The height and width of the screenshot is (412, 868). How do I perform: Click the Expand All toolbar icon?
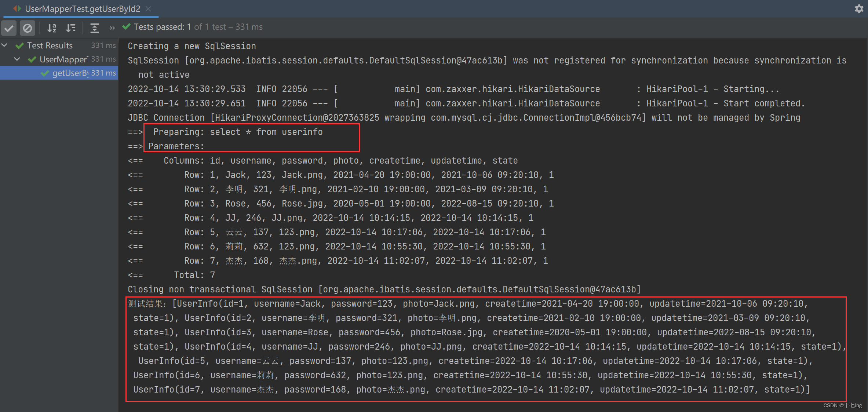point(94,28)
